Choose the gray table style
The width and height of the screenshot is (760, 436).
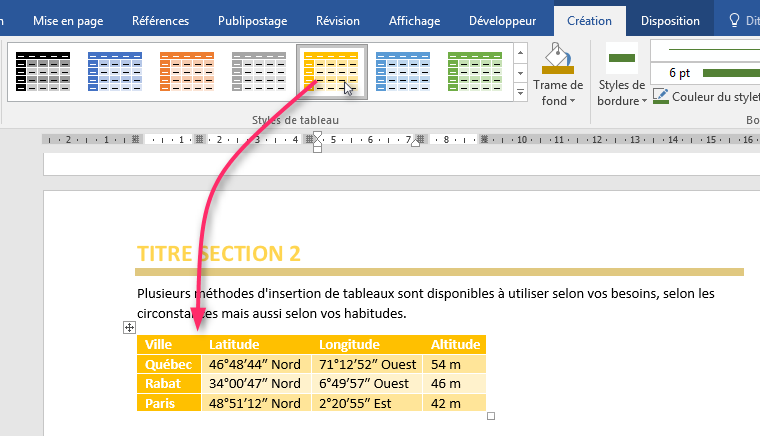(x=259, y=72)
